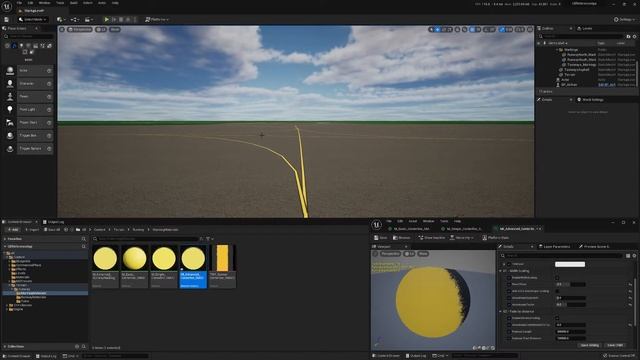Open the Help menu of the main editor
Screen dimensions: 640x360
(x=115, y=3)
